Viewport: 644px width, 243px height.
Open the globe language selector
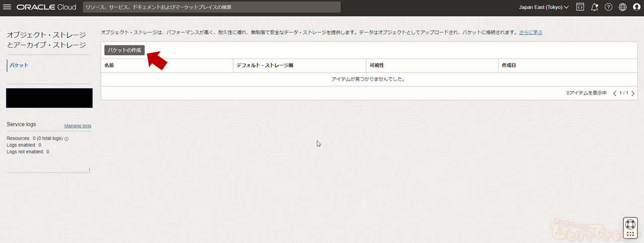point(622,7)
